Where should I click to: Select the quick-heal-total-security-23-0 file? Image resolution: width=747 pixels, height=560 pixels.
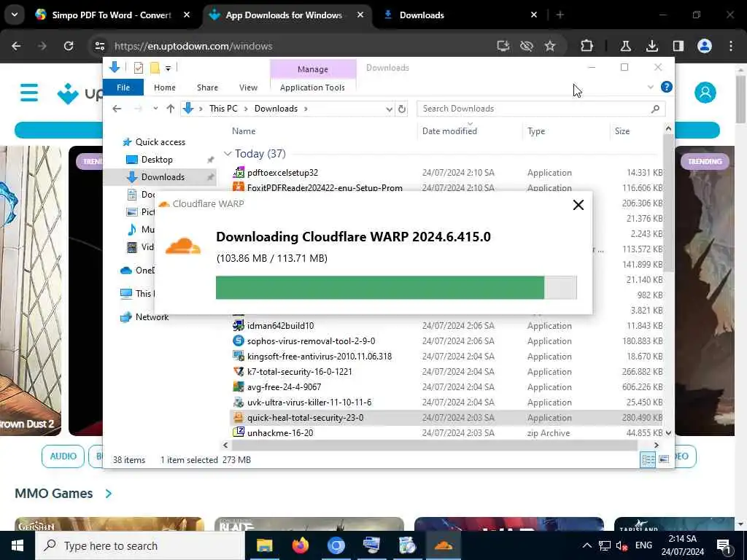click(x=305, y=418)
